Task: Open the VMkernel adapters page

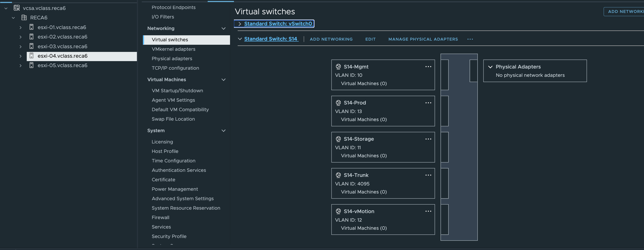Action: point(173,49)
